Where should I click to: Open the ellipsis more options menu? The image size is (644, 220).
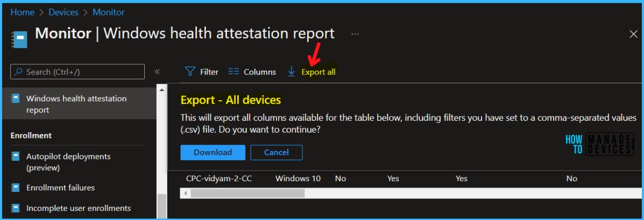click(x=355, y=34)
